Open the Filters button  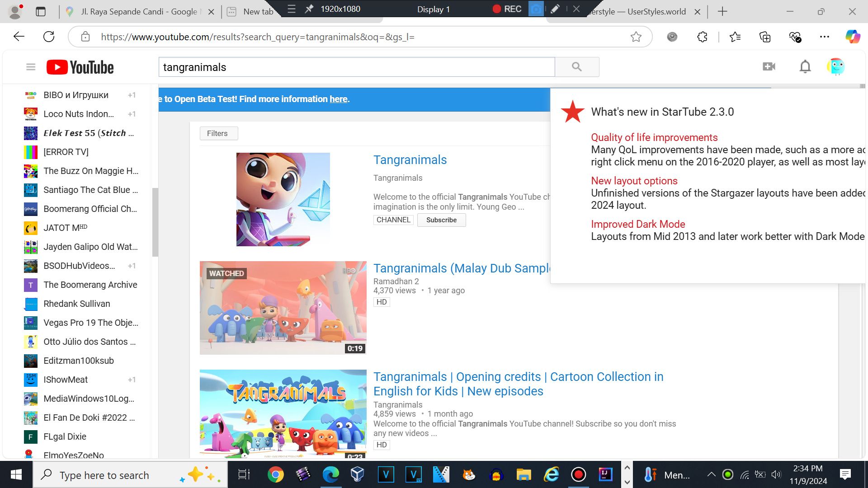tap(218, 133)
